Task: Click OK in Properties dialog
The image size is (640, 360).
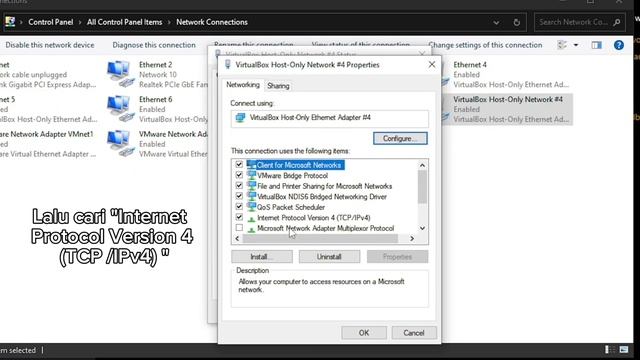Action: (x=364, y=333)
